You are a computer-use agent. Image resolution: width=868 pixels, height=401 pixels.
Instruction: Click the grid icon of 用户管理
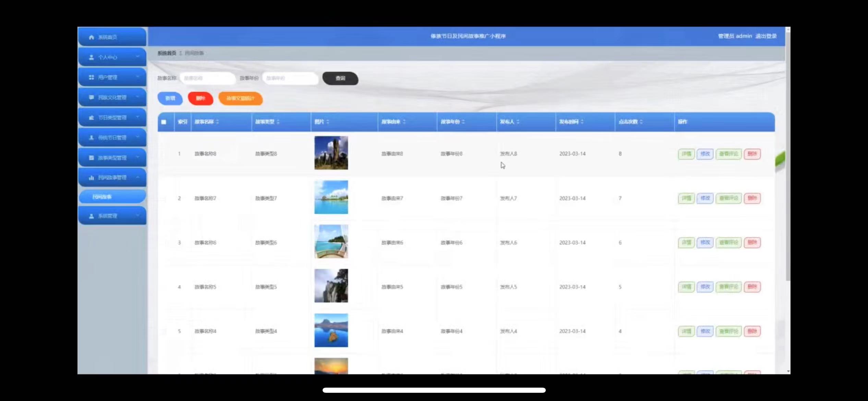[x=91, y=77]
